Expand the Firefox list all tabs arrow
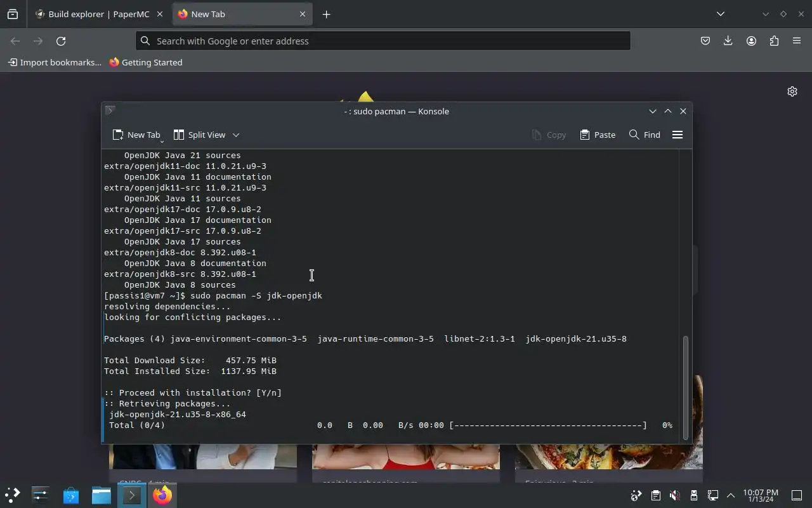 721,14
